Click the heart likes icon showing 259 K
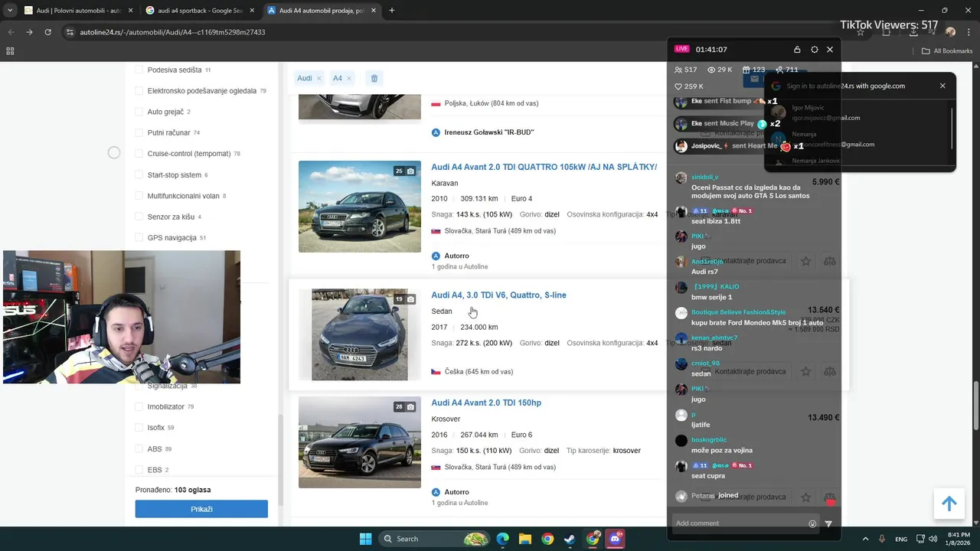Image resolution: width=980 pixels, height=551 pixels. click(x=678, y=86)
